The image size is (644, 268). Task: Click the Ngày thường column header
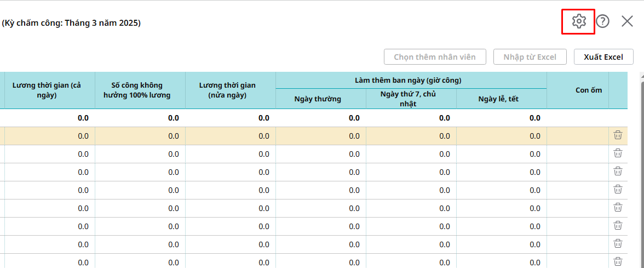[x=318, y=99]
